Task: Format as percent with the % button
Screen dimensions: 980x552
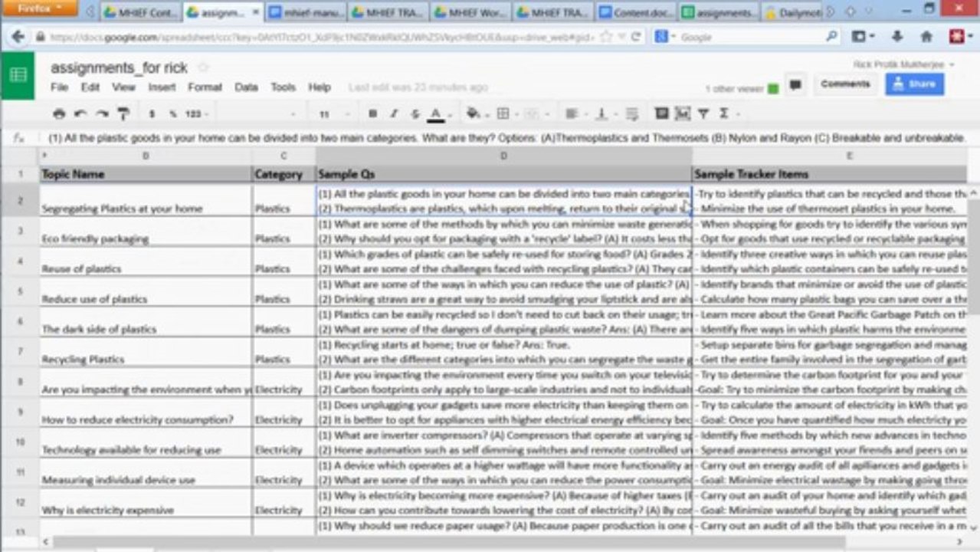Action: tap(173, 113)
